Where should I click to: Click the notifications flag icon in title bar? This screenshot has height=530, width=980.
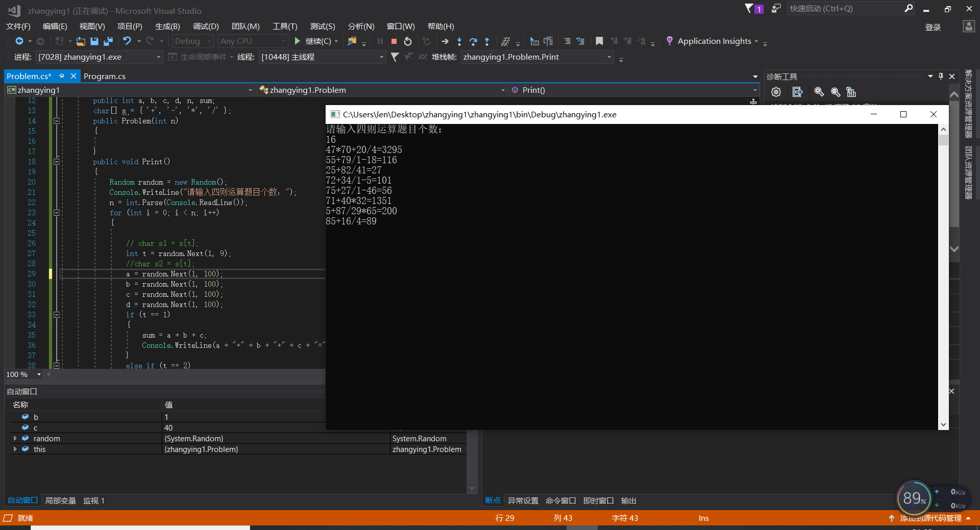point(753,9)
